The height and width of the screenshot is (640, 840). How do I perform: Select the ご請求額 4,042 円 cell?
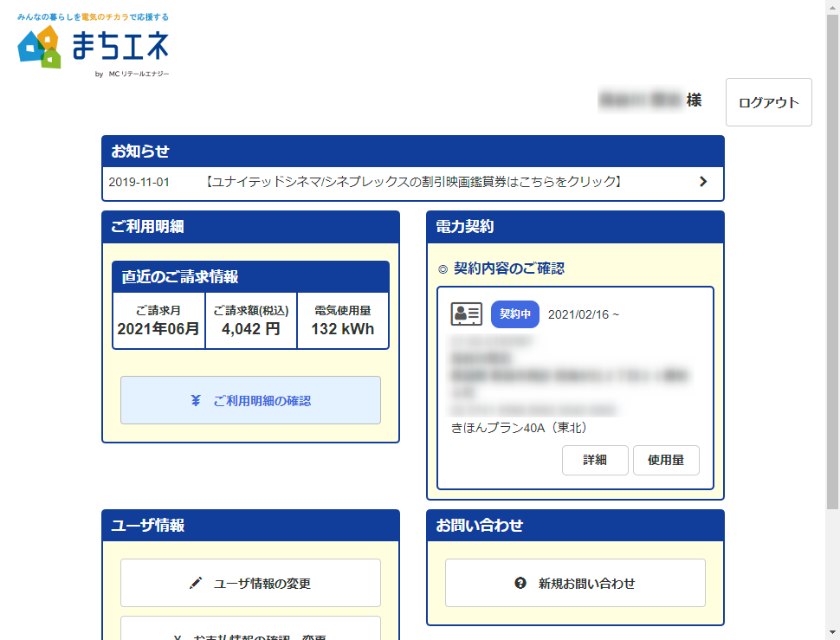pos(251,320)
